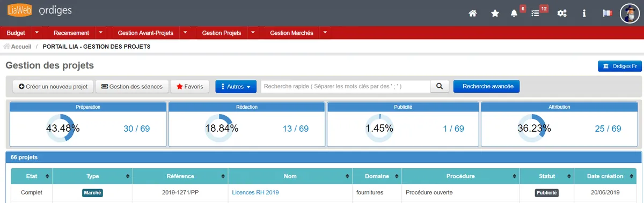Image resolution: width=644 pixels, height=203 pixels.
Task: Sort table by Statut column
Action: [547, 176]
